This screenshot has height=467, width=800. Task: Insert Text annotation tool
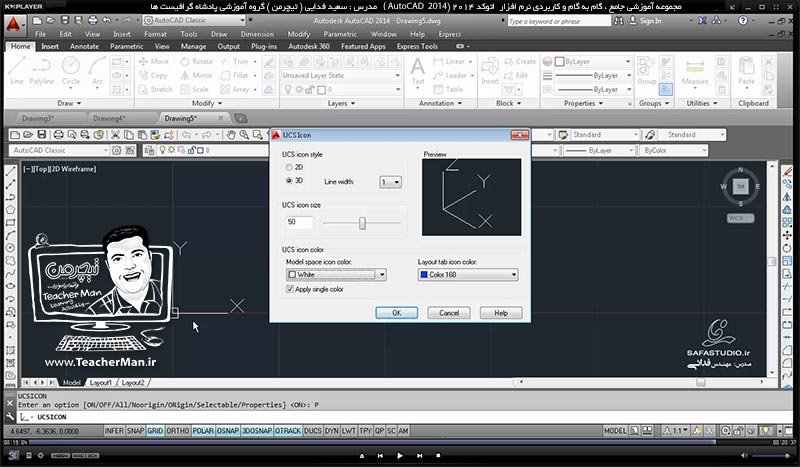[x=417, y=71]
